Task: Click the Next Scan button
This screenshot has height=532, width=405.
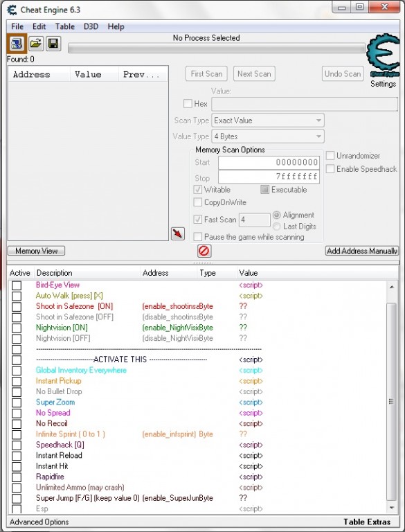Action: pos(254,73)
